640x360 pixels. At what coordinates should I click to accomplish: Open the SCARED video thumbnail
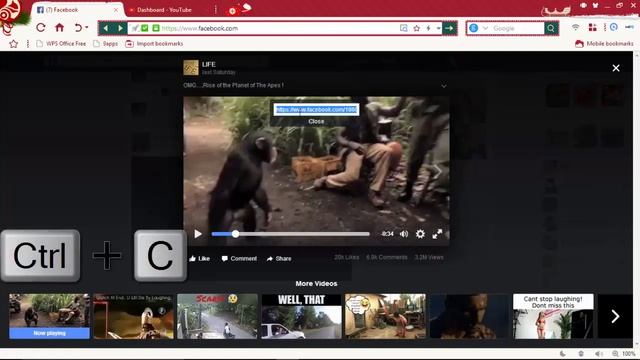(x=217, y=316)
